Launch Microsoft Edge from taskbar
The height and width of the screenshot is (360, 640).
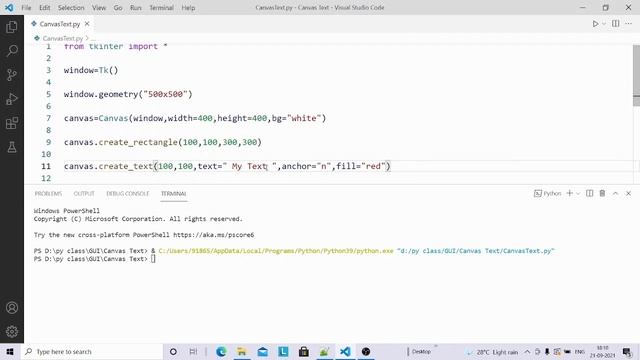(x=221, y=351)
